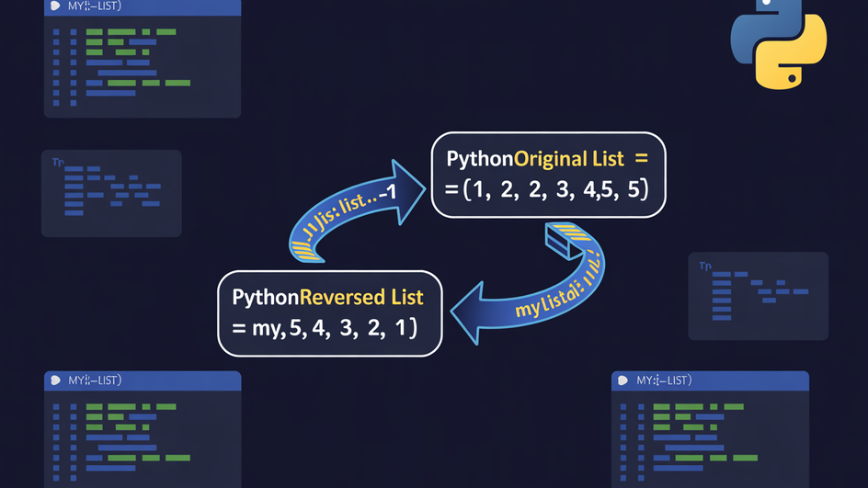
Task: Click the "Tr" marker in the right faded panel
Action: pos(705,267)
